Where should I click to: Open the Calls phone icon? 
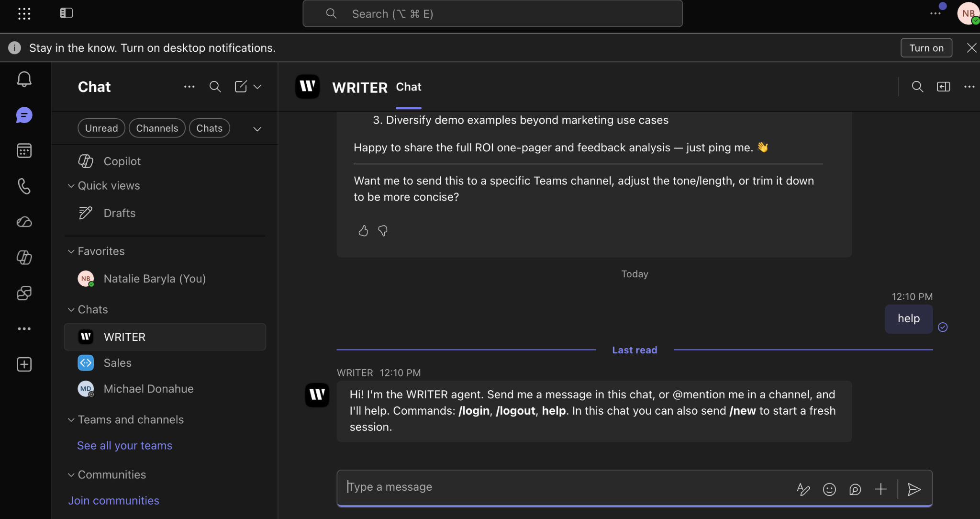[x=24, y=186]
